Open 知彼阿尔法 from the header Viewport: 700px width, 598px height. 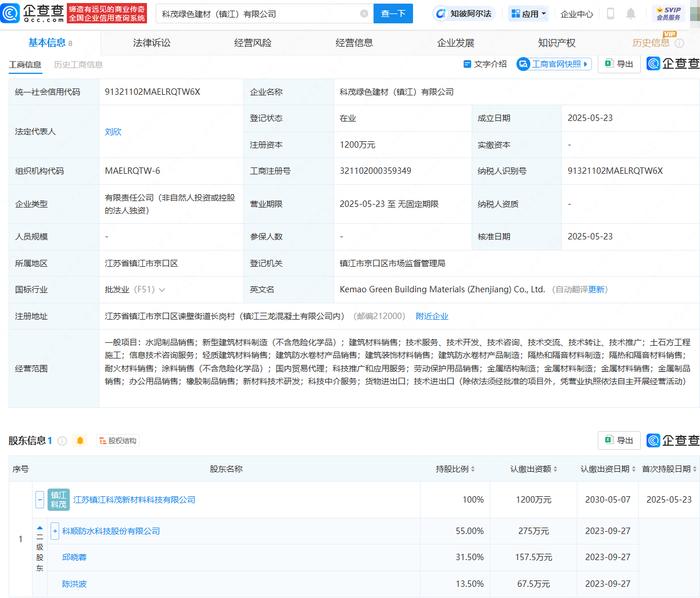point(465,14)
